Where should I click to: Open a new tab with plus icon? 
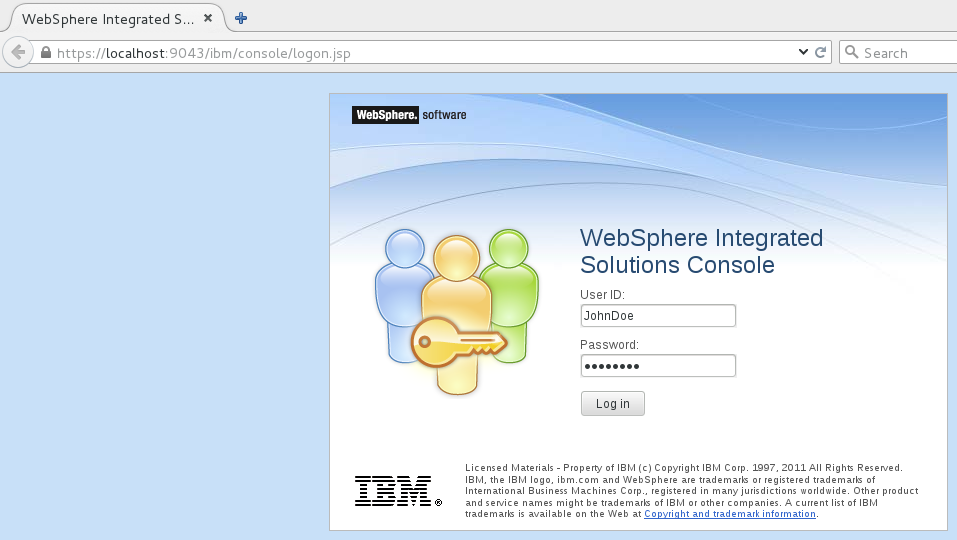241,18
